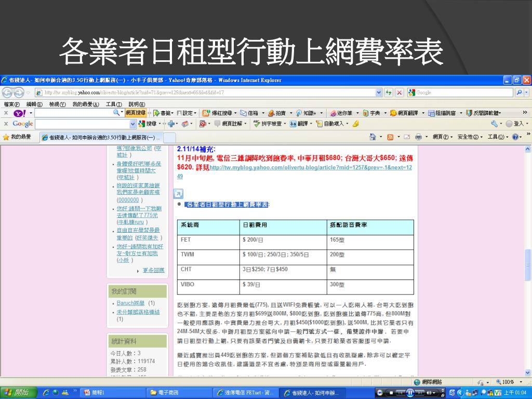Click the yellow highlighter icon in Google toolbar
This screenshot has width=532, height=399.
click(355, 124)
